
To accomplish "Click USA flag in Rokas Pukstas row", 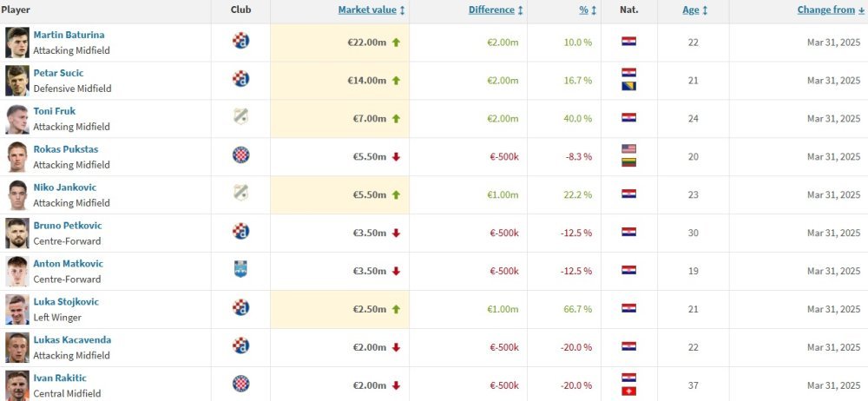I will click(628, 148).
